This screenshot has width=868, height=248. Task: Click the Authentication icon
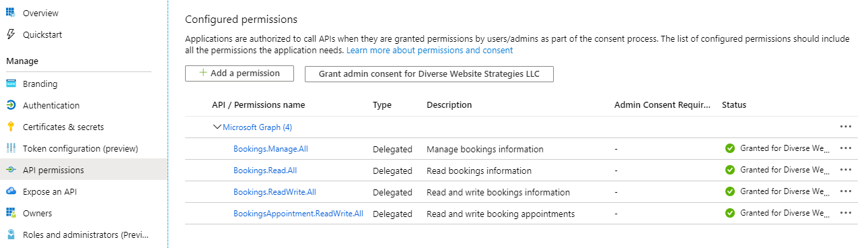click(x=11, y=106)
